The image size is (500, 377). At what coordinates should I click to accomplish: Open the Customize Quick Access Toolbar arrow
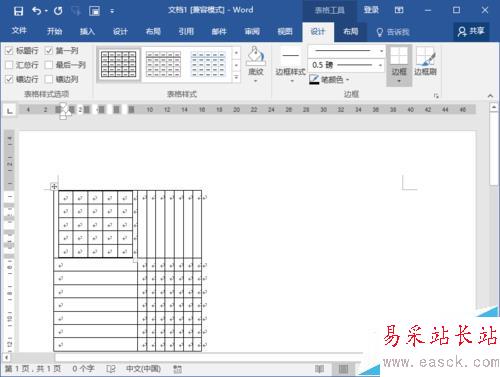coord(112,11)
